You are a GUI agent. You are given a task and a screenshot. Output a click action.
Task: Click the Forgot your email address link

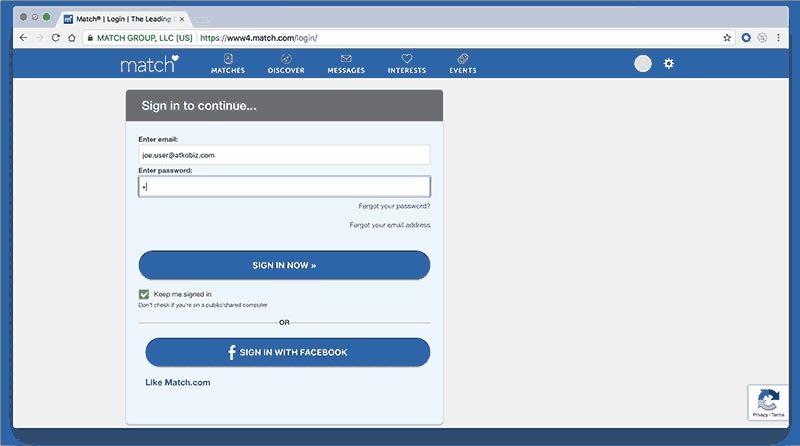[390, 225]
